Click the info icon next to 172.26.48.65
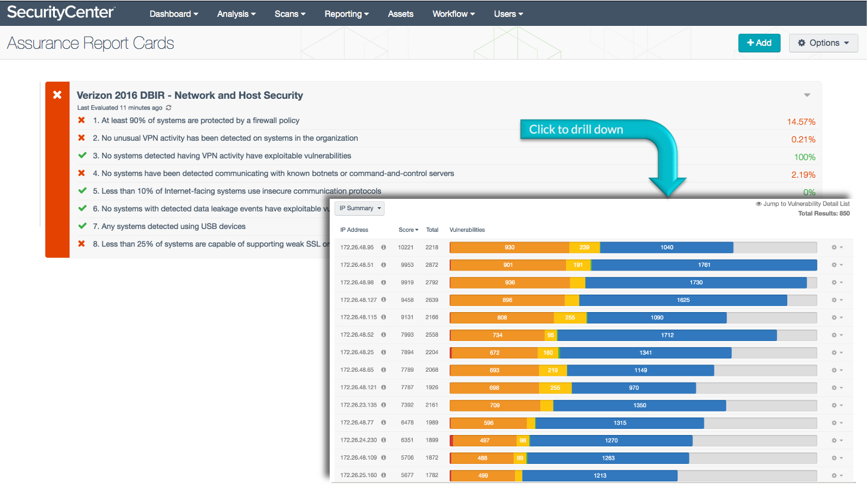868x494 pixels. [383, 370]
